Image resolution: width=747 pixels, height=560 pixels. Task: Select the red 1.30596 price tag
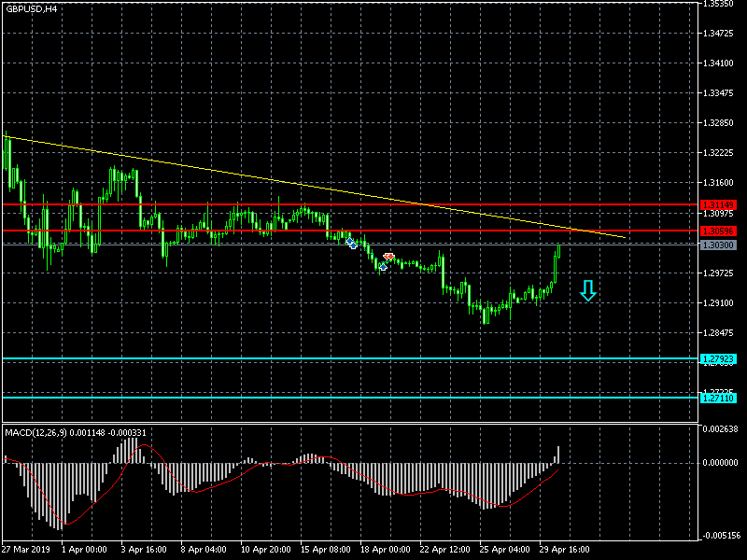[718, 231]
